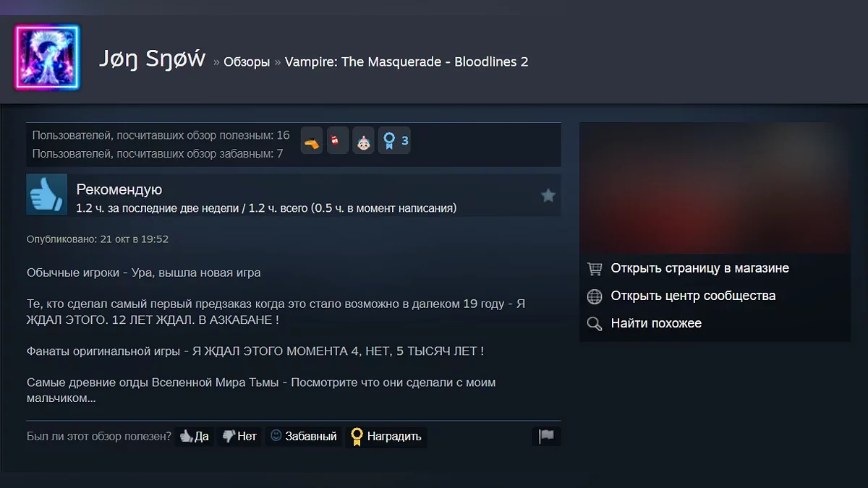Click the Наградить award button
The width and height of the screenshot is (868, 488).
tap(386, 437)
